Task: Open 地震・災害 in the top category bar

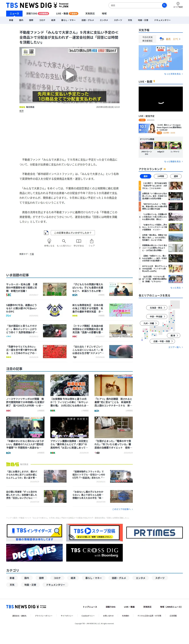Action: click(143, 20)
